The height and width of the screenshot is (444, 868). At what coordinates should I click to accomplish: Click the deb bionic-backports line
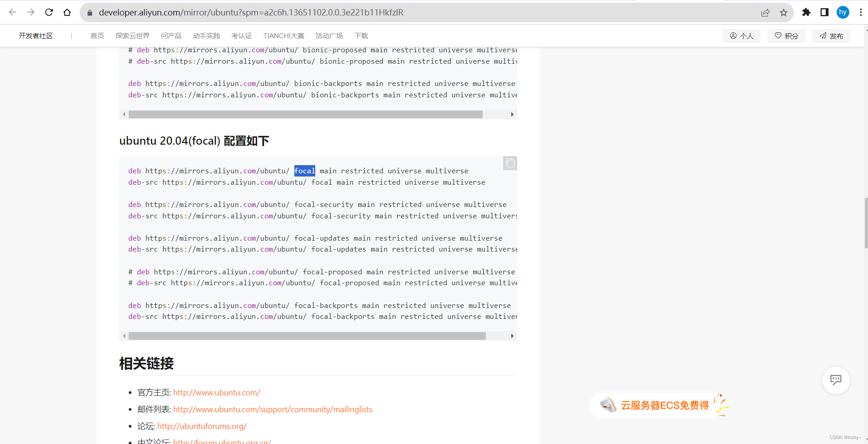322,84
